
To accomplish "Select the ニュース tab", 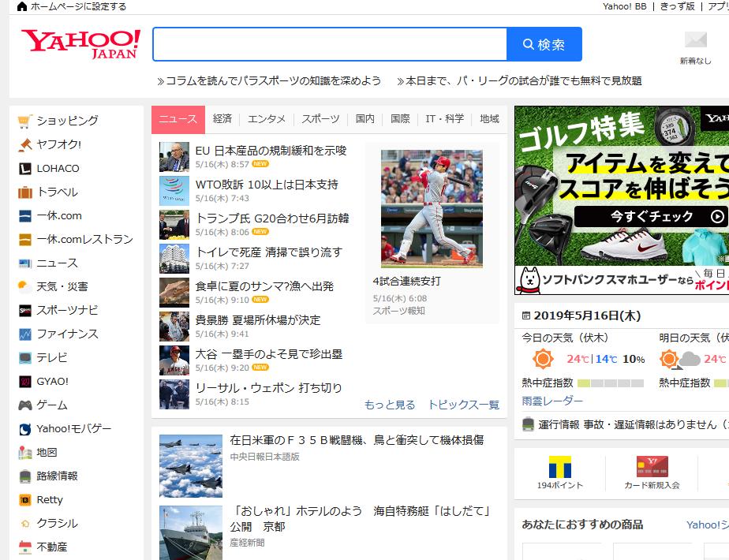I will (178, 119).
